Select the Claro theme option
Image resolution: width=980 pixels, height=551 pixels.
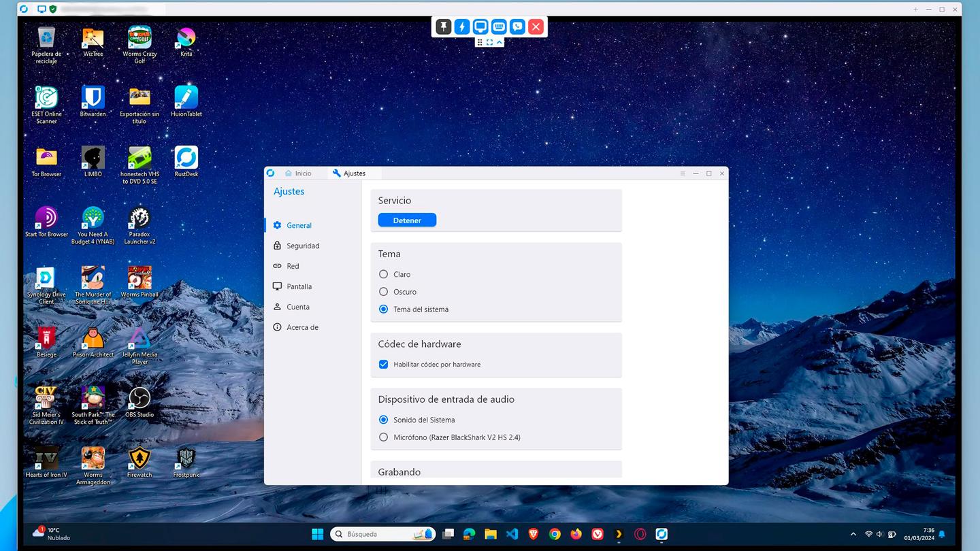pyautogui.click(x=384, y=274)
